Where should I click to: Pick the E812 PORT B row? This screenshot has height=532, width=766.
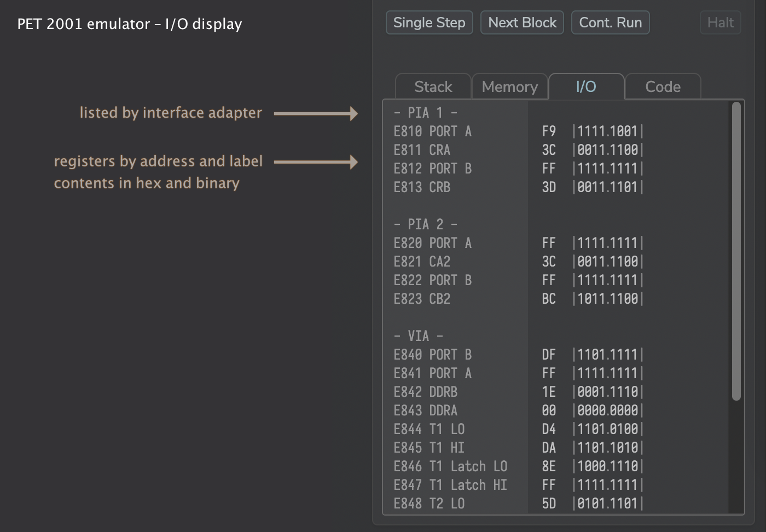(x=556, y=169)
